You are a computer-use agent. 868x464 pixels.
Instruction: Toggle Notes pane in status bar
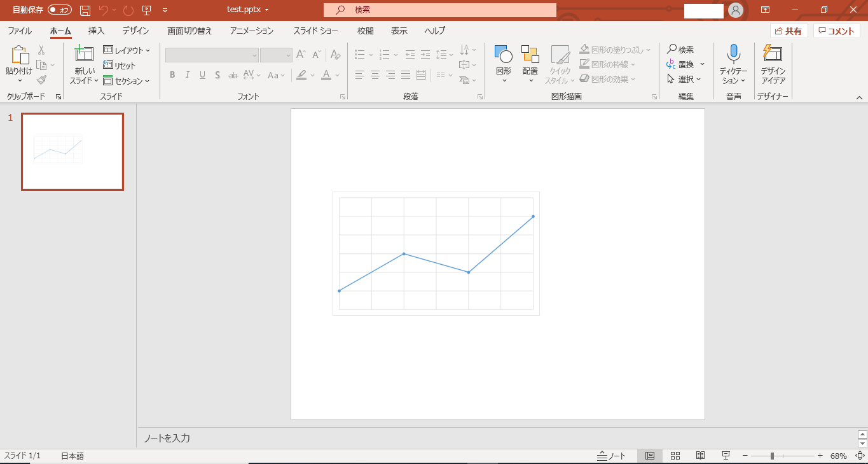(x=611, y=456)
